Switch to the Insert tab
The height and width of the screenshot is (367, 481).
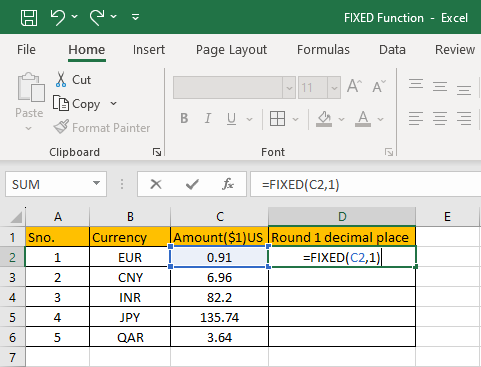[149, 50]
